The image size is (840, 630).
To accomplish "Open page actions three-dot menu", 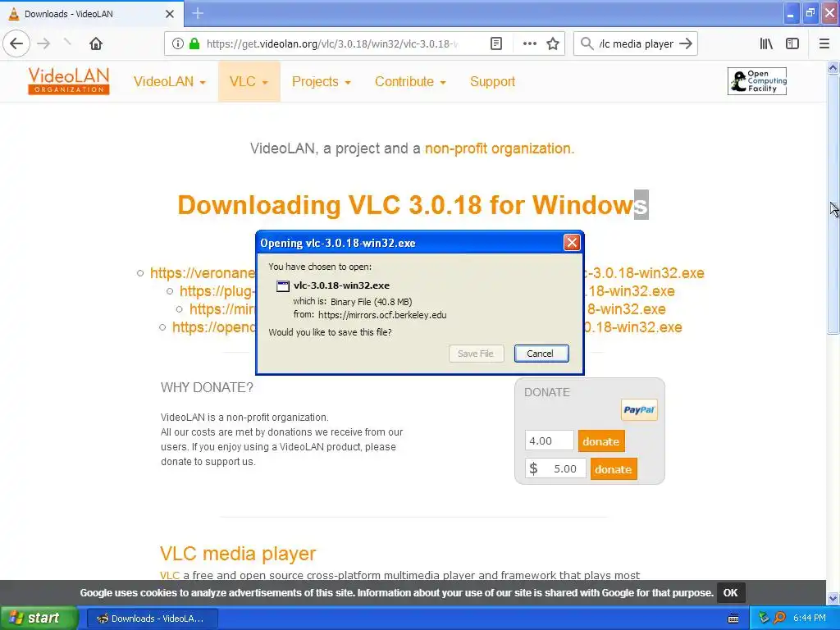I will [x=529, y=43].
